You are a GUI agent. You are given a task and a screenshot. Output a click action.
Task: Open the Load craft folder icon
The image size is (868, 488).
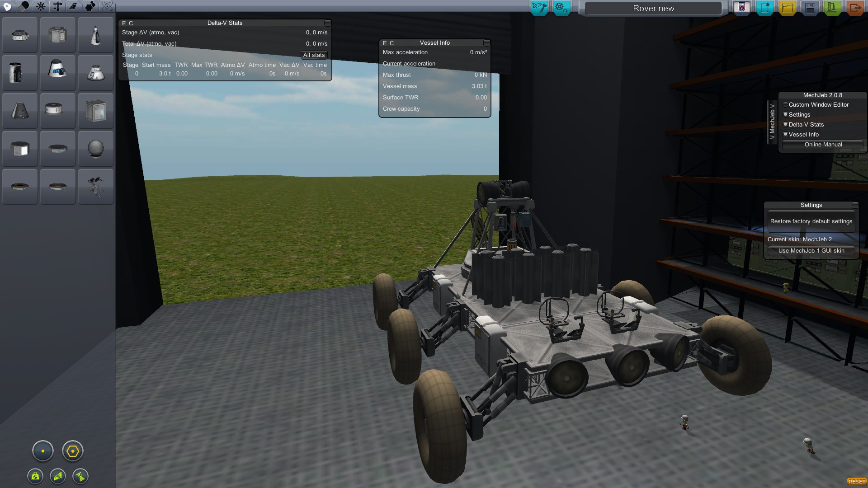pyautogui.click(x=787, y=8)
